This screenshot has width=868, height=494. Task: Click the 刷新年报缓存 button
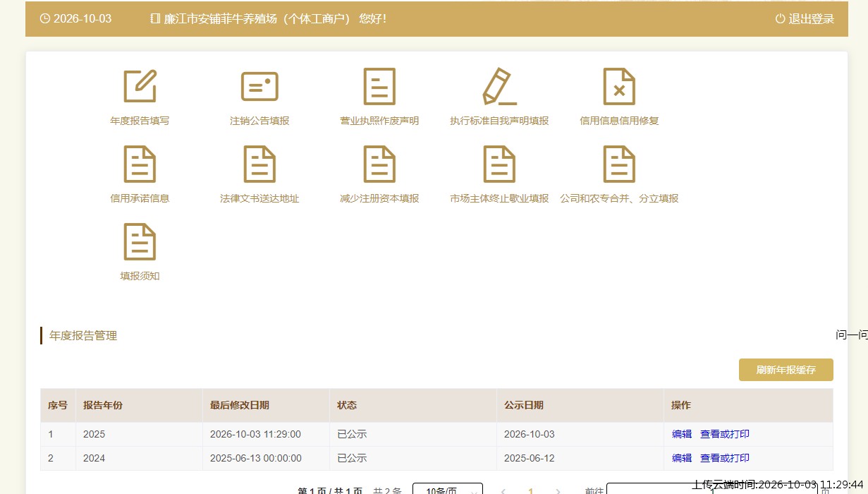click(786, 370)
